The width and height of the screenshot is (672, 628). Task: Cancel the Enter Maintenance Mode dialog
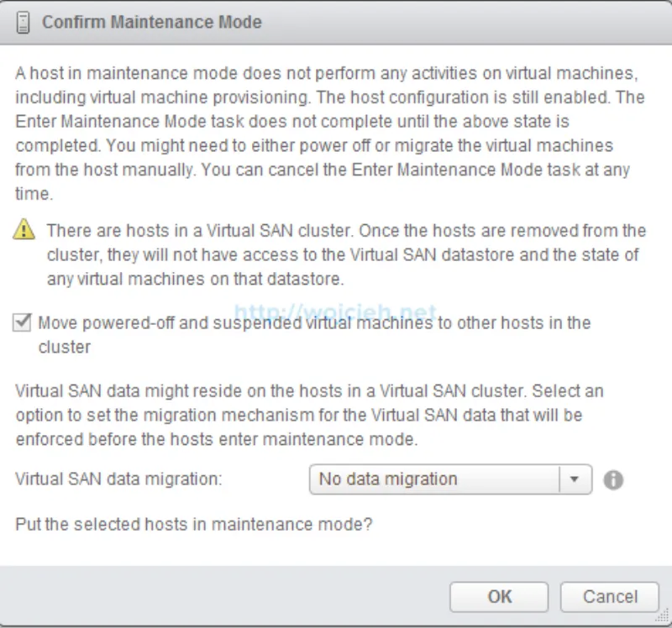point(610,597)
